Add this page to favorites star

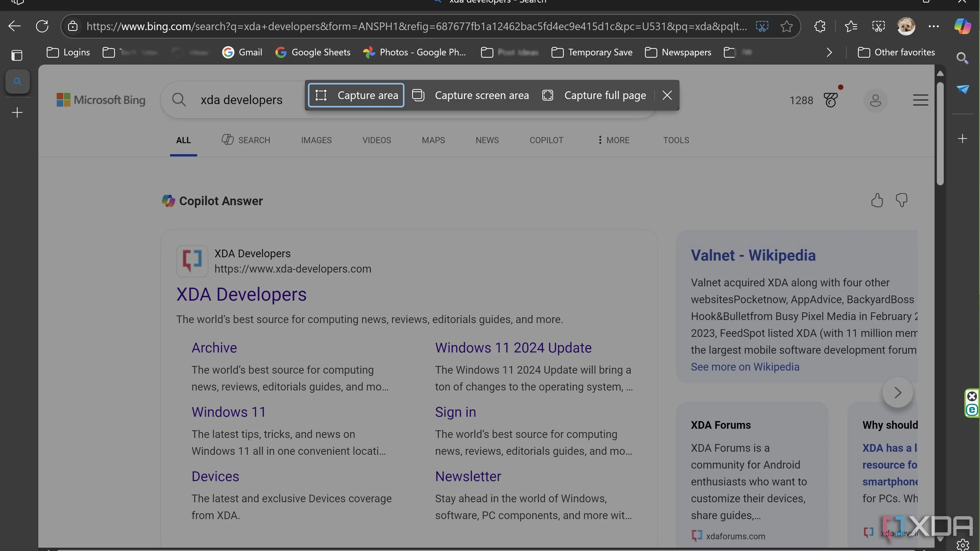coord(786,26)
